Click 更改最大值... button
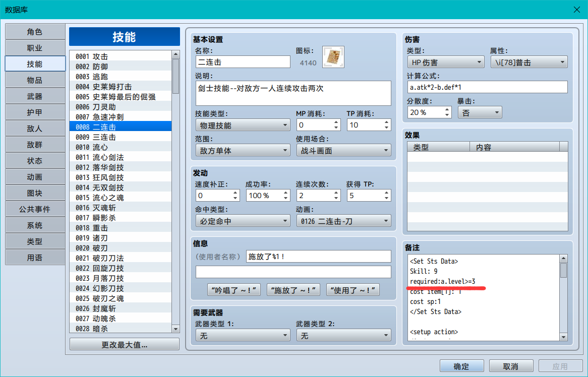The image size is (588, 377). point(125,344)
